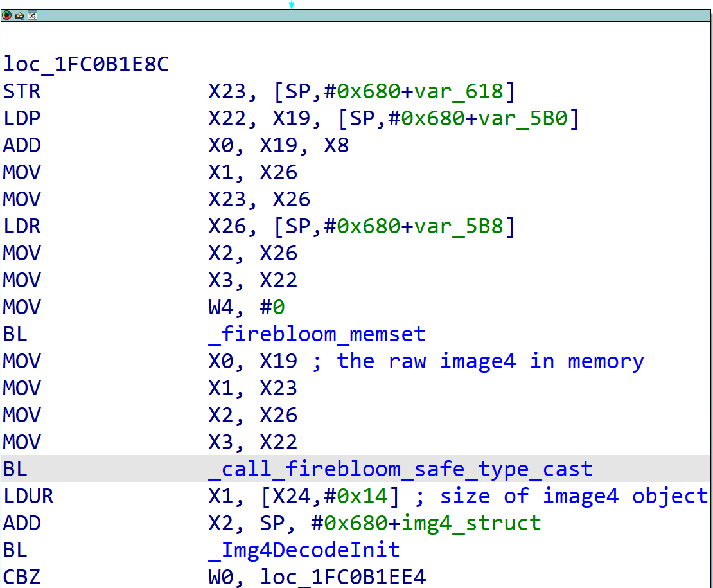Click the _call_firebloom_safe_type_cast function
The width and height of the screenshot is (713, 588).
point(400,469)
